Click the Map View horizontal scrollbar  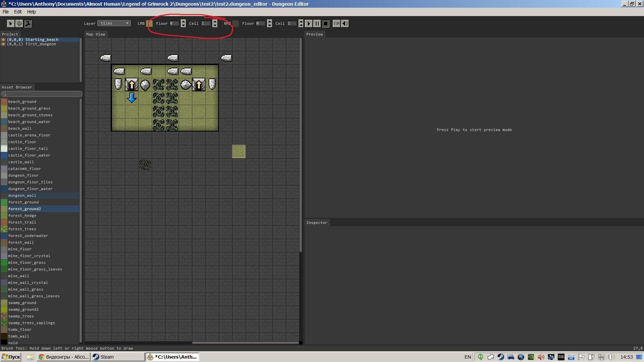tap(246, 343)
